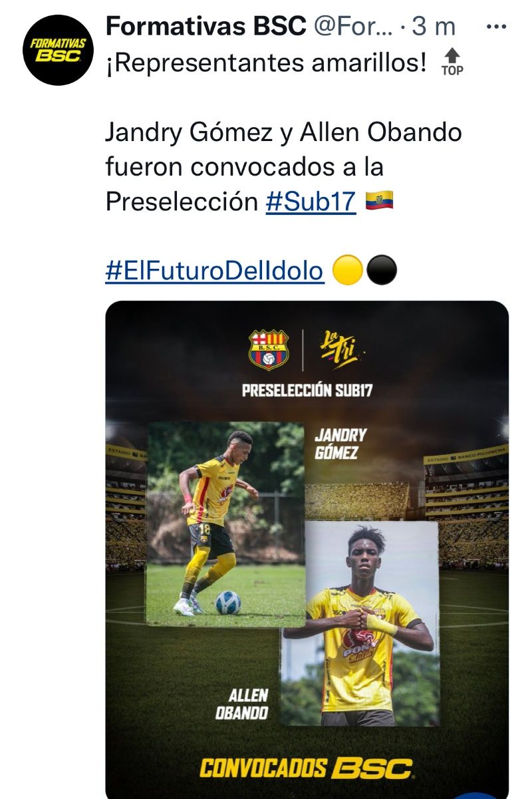This screenshot has width=532, height=799.
Task: Click the yellow circle emoji
Action: 346,271
